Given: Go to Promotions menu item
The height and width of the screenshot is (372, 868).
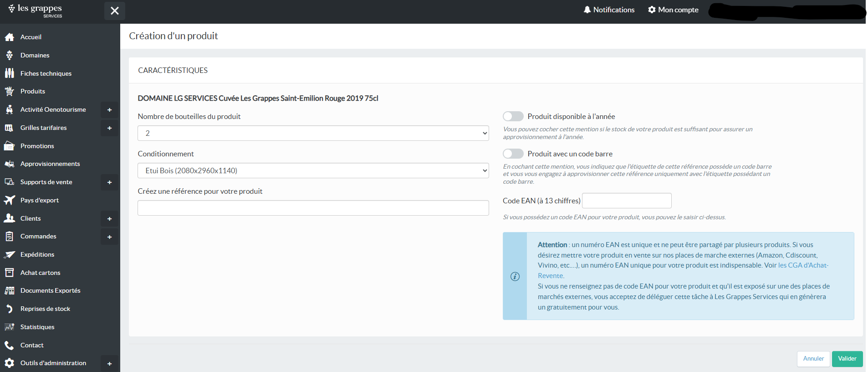Looking at the screenshot, I should click(x=37, y=146).
